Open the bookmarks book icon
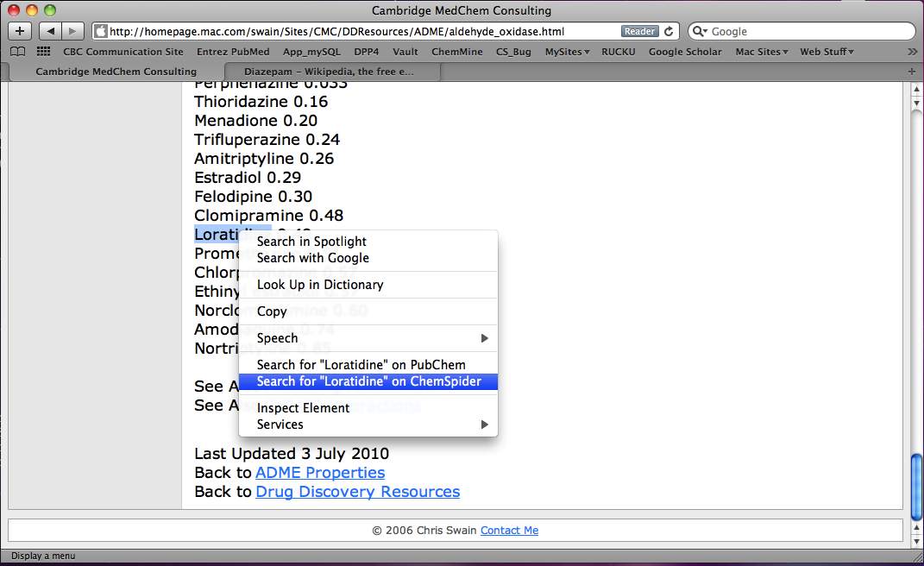The width and height of the screenshot is (924, 566). (18, 52)
